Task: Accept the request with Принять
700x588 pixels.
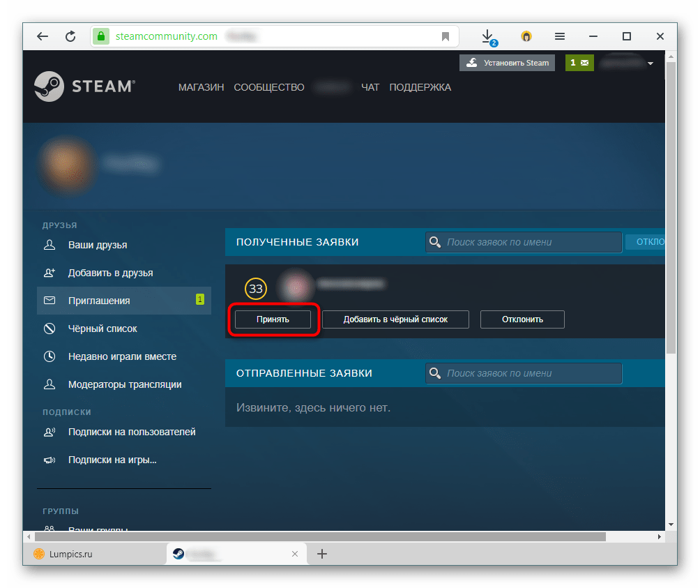Action: click(x=273, y=319)
